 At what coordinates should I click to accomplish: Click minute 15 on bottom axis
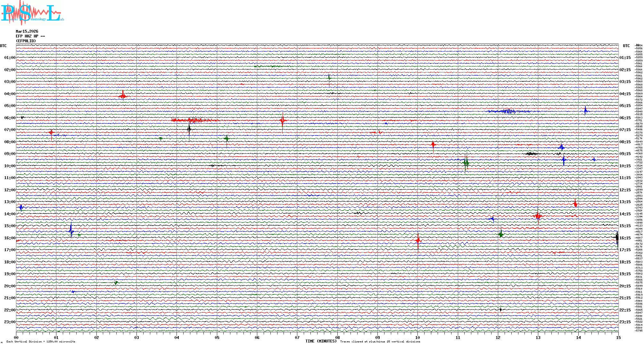618,337
